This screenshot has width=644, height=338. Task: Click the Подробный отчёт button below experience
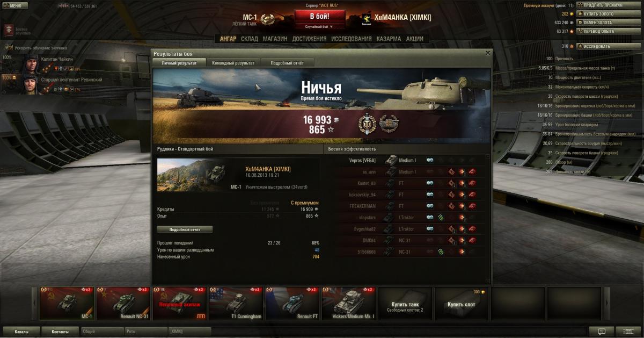click(185, 229)
